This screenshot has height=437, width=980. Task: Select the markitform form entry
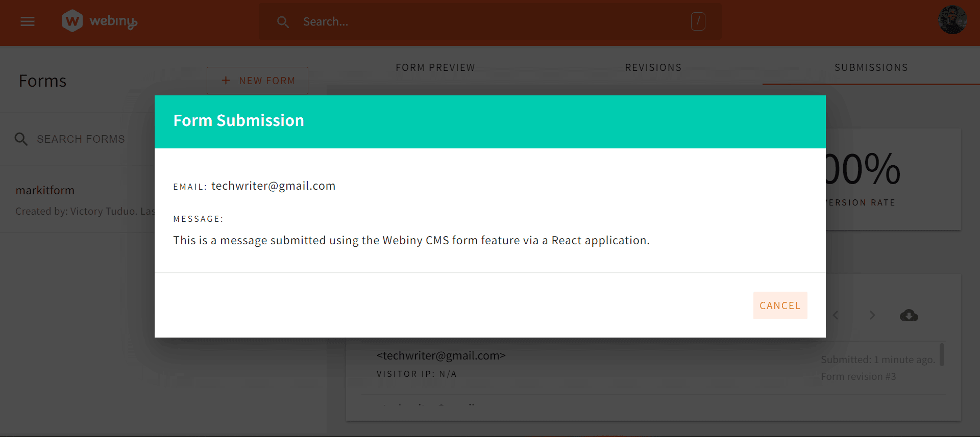tap(45, 191)
